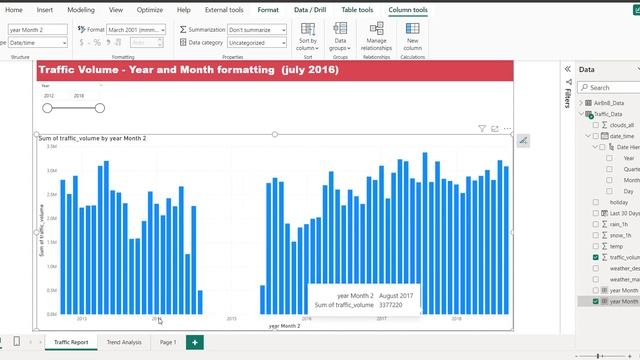Click the previous page arrow in tab bar
The height and width of the screenshot is (360, 640).
tap(30, 342)
